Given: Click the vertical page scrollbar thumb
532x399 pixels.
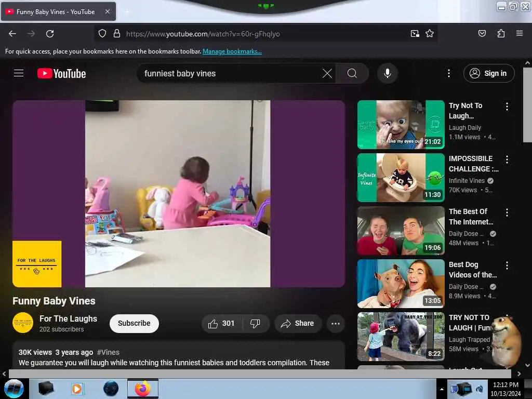Looking at the screenshot, I should coord(527,105).
